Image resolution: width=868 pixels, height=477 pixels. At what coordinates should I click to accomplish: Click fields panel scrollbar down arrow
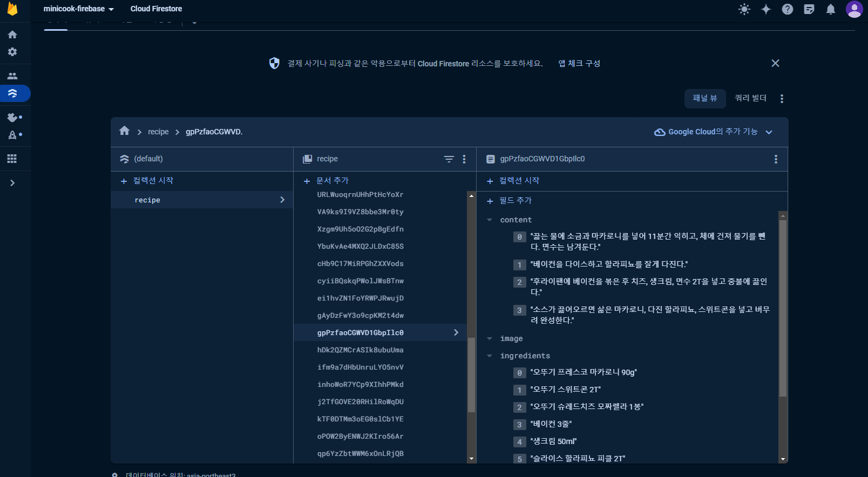[783, 459]
